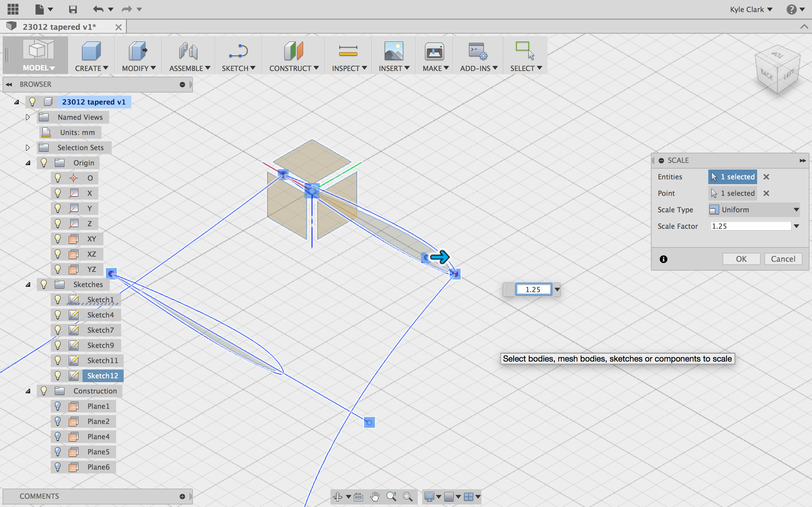The height and width of the screenshot is (507, 812).
Task: Expand the Named Views folder
Action: pos(28,117)
